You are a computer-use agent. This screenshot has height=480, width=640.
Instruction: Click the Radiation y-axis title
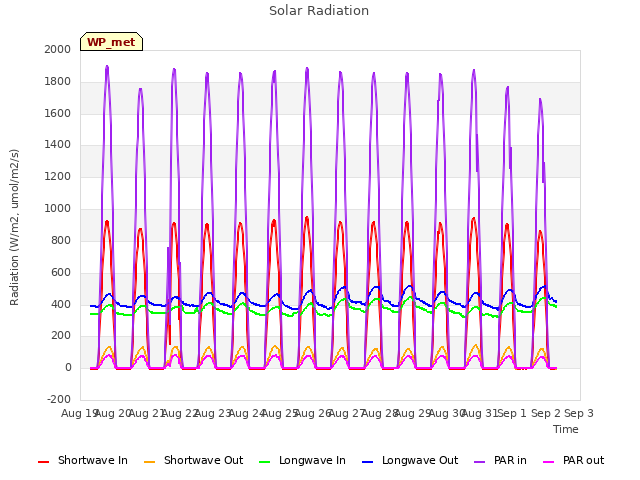14,227
